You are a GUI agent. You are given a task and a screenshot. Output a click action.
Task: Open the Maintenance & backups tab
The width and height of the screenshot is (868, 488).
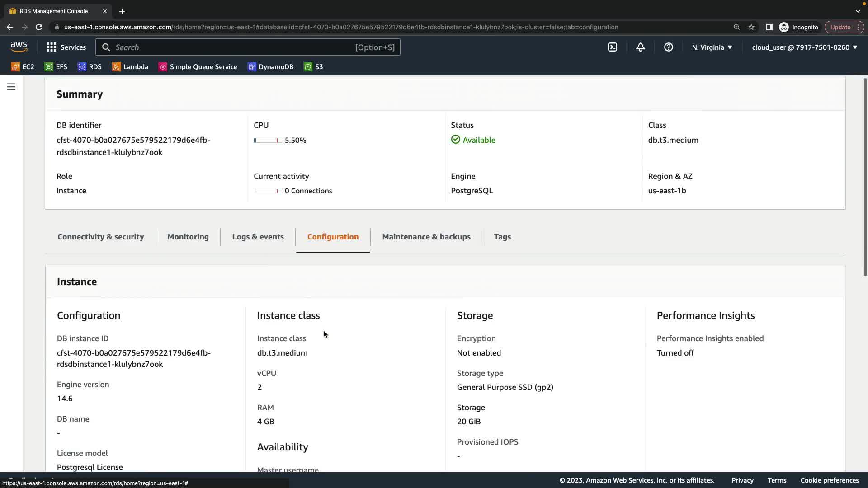click(x=426, y=237)
